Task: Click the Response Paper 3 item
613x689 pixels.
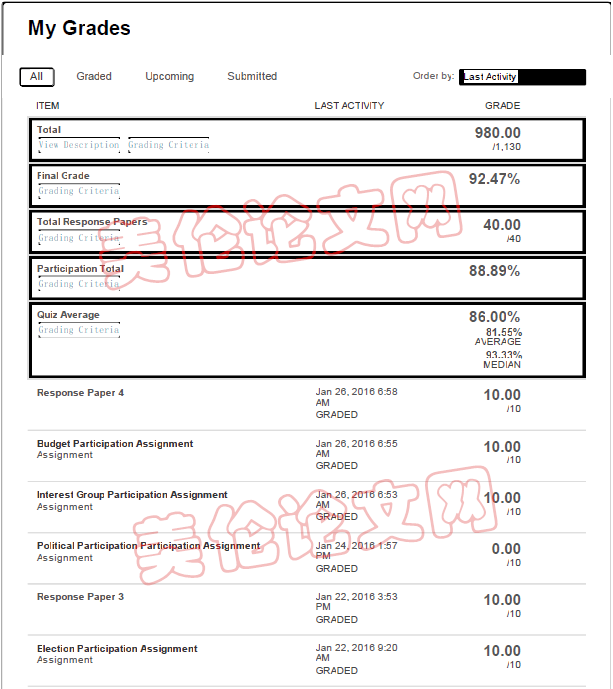Action: pos(80,597)
